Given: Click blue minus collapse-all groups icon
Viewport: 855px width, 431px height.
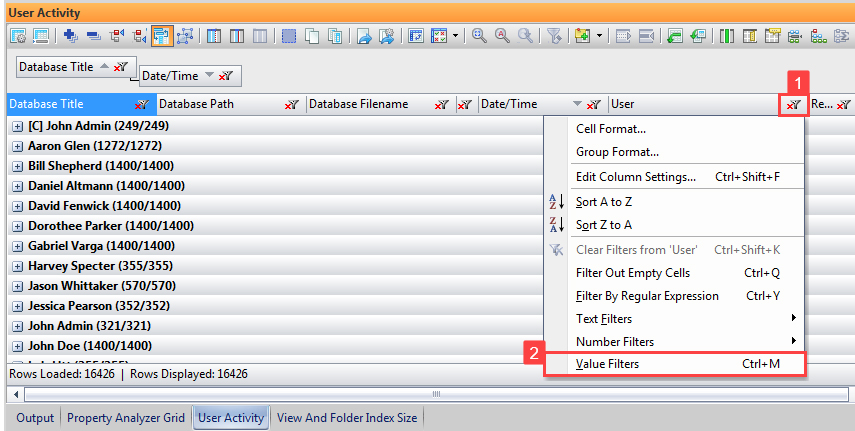Looking at the screenshot, I should click(94, 36).
